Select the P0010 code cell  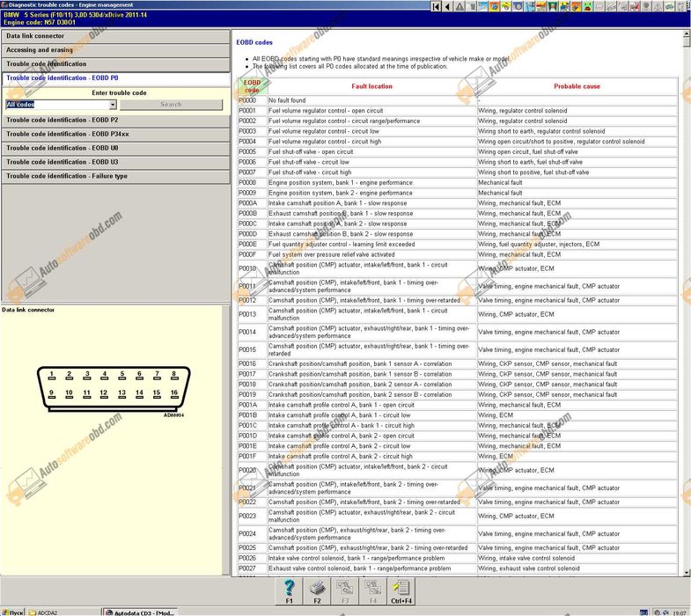click(x=253, y=268)
